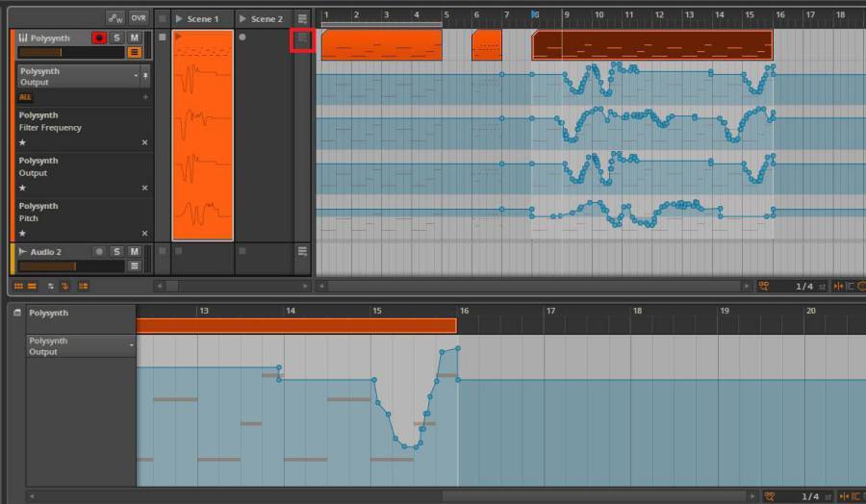Mute the Audio 2 track
This screenshot has width=866, height=504.
pyautogui.click(x=135, y=251)
